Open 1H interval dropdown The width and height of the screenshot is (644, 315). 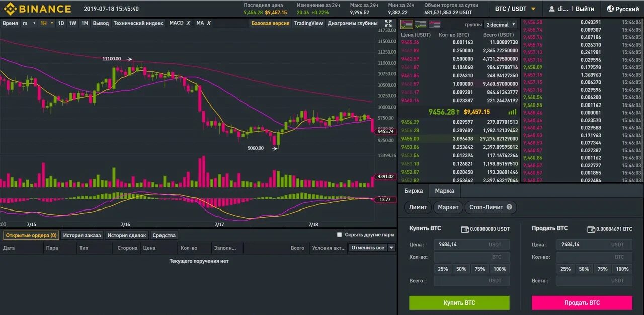coord(47,23)
